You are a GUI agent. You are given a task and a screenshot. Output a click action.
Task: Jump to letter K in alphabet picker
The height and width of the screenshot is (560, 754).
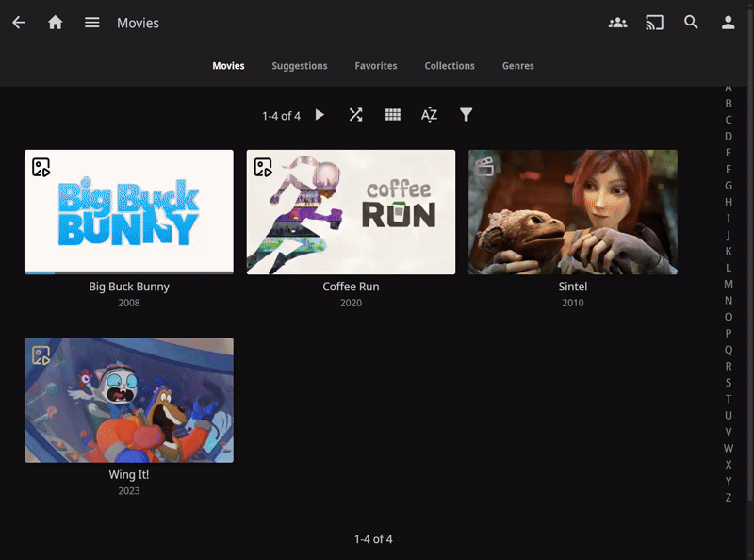coord(729,251)
